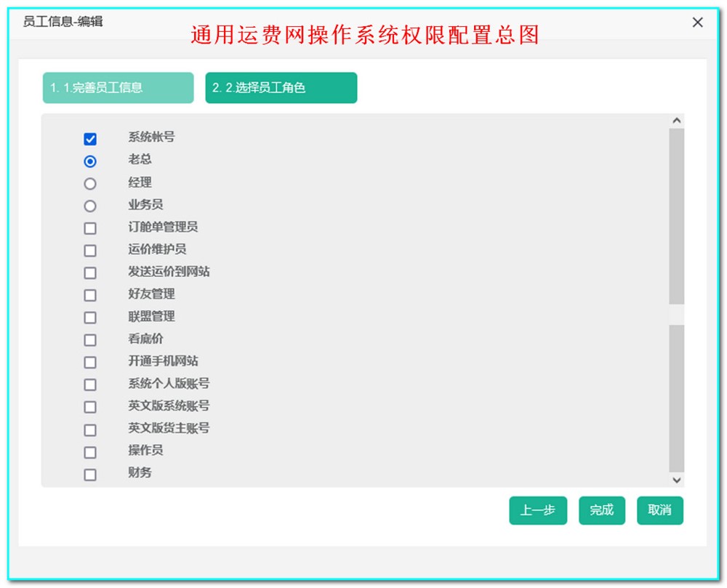Select the 老总 radio button
Viewport: 727px width, 588px height.
click(x=90, y=160)
